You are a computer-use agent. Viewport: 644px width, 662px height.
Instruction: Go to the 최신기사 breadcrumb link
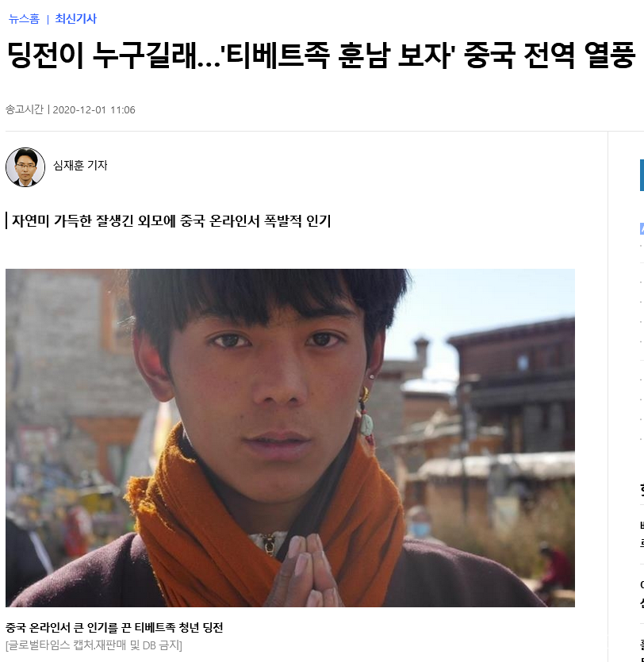pos(76,18)
